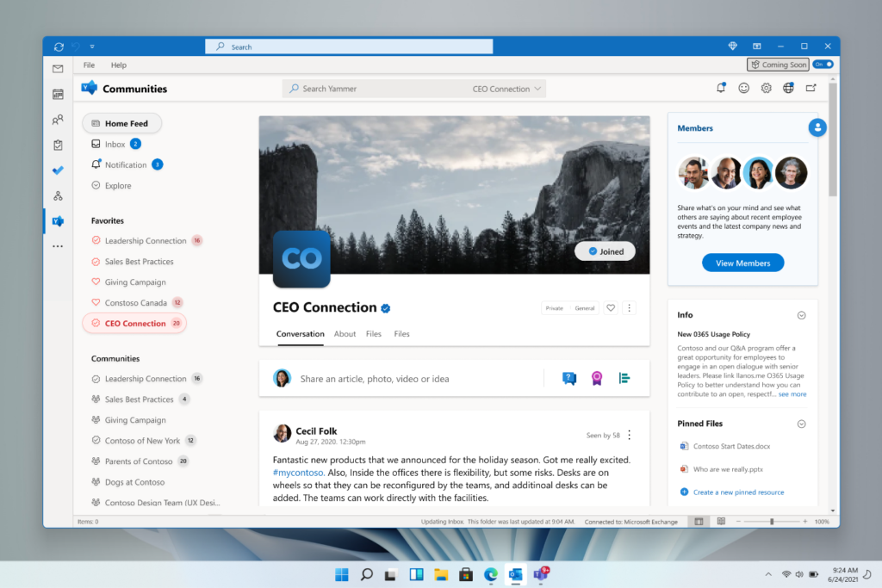Open the File menu
Screen dimensions: 882x588
pos(89,65)
